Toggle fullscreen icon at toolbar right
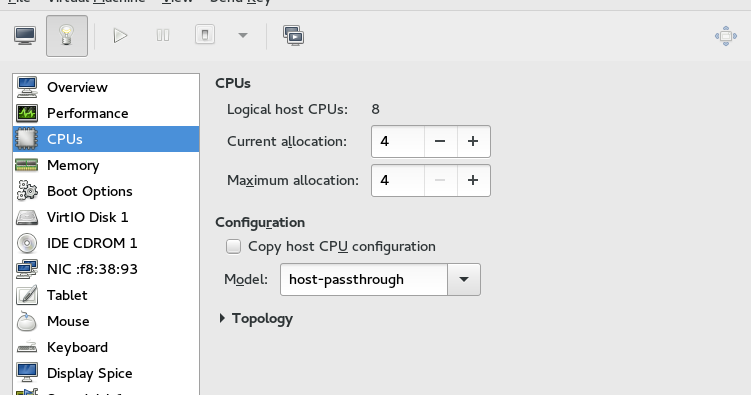Image resolution: width=751 pixels, height=395 pixels. [726, 36]
